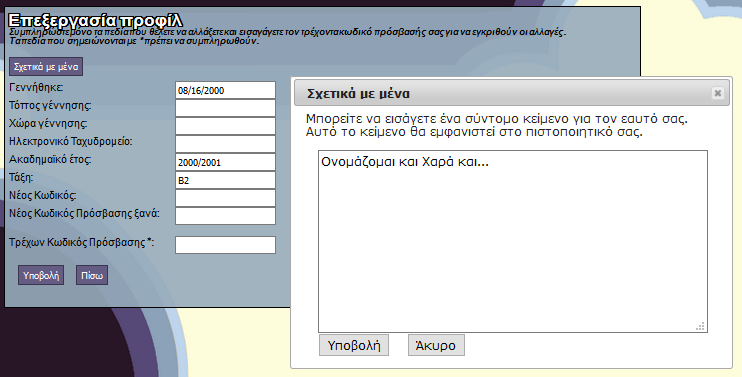Submit the profile form with Υποβολή
The image size is (742, 377).
click(41, 275)
